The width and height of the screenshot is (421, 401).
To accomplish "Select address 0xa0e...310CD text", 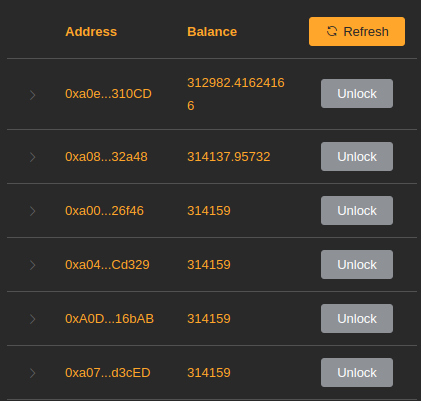I will 108,94.
